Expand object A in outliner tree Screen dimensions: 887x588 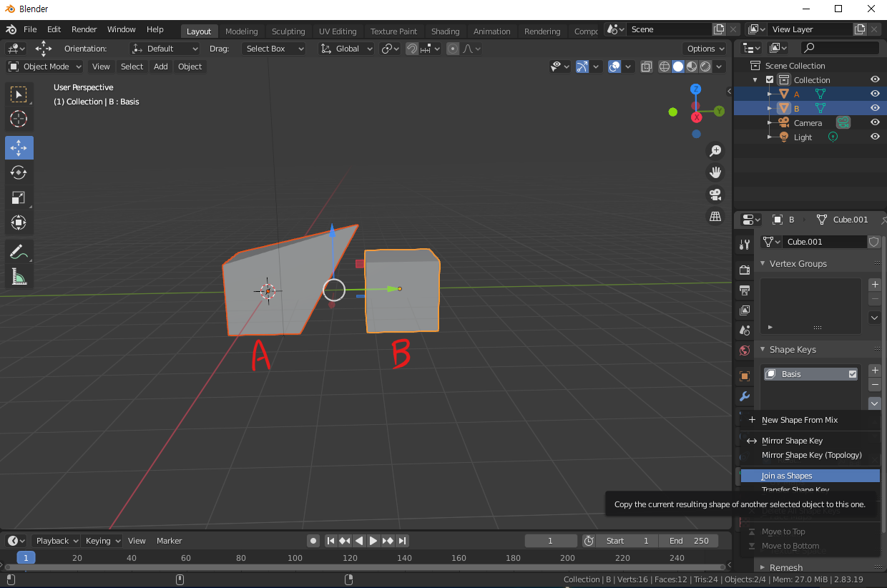coord(770,94)
